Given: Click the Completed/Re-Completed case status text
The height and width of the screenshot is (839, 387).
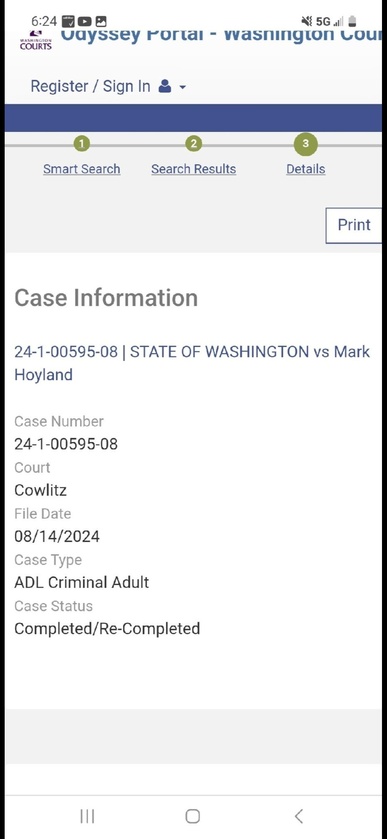Looking at the screenshot, I should (x=107, y=628).
